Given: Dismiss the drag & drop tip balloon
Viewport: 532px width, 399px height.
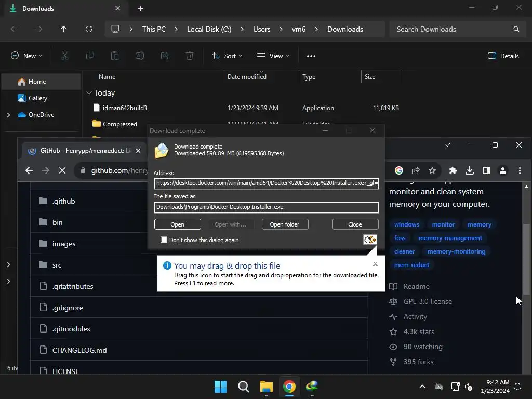Looking at the screenshot, I should [375, 264].
